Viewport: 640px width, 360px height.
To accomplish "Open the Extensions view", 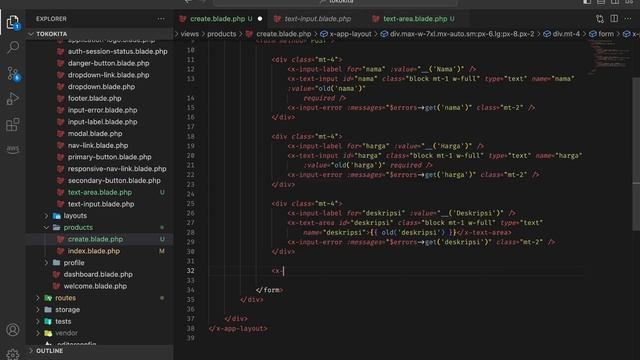I will 13,124.
